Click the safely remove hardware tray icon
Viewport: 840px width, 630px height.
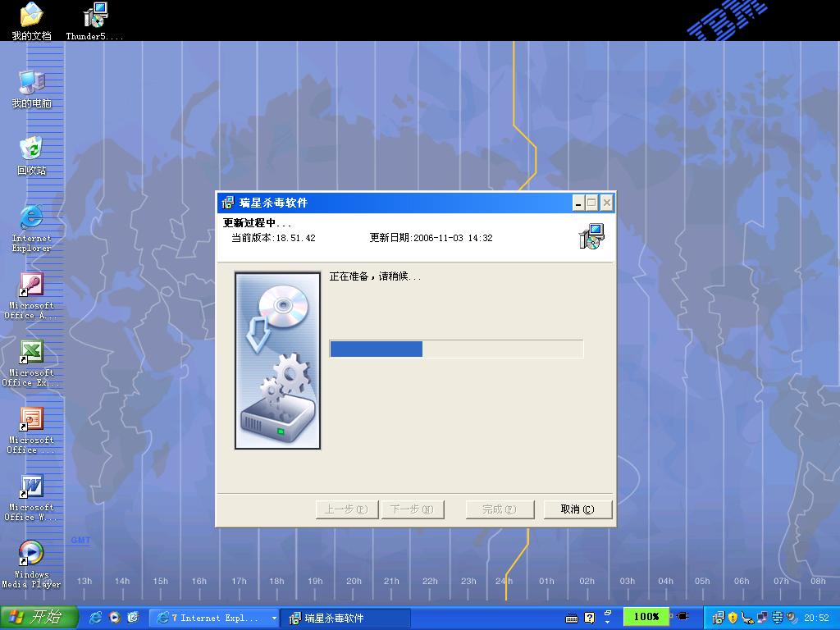tap(748, 618)
